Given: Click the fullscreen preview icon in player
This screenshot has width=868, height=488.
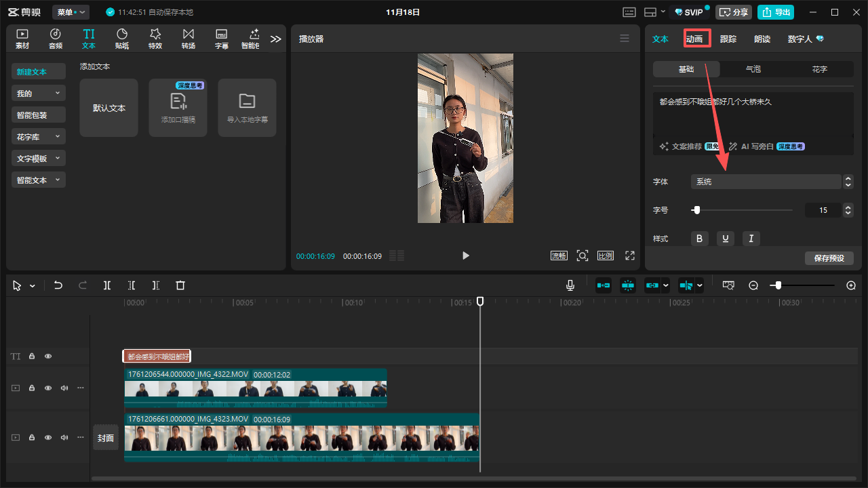Looking at the screenshot, I should click(630, 256).
